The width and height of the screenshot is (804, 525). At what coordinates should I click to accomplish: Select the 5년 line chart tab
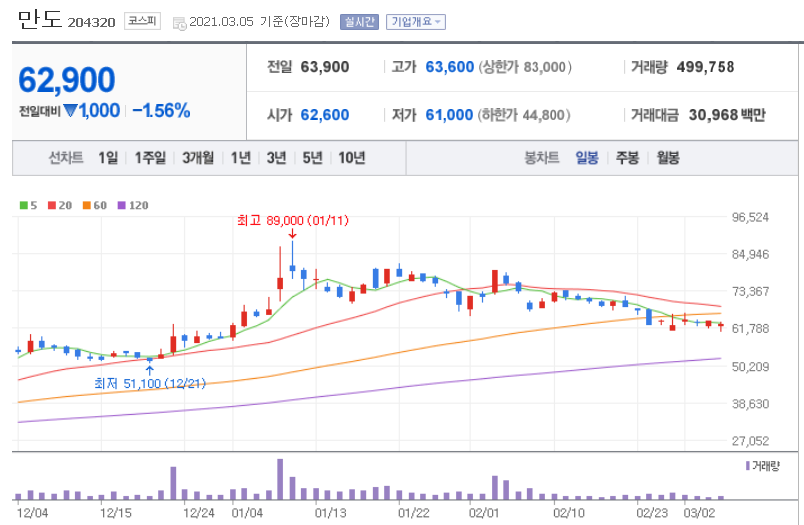click(312, 158)
